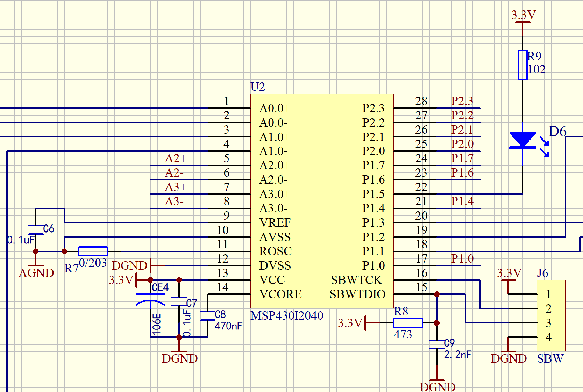Screen dimensions: 583x392
Task: Click pin number 22 on the P1.5 wire
Action: click(x=421, y=187)
